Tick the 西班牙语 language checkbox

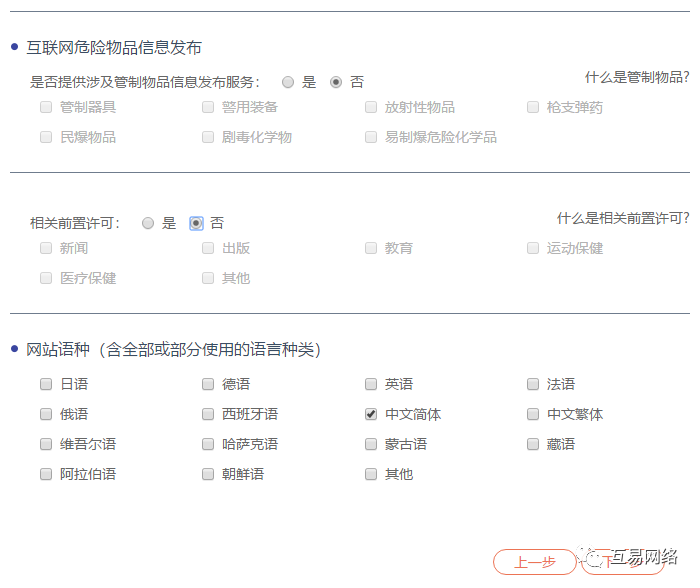pyautogui.click(x=208, y=414)
